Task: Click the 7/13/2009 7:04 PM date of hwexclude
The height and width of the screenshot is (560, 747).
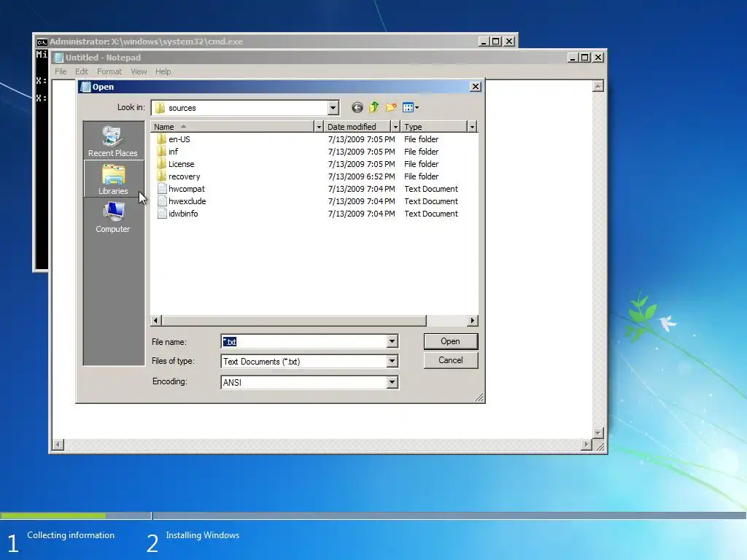Action: point(361,201)
